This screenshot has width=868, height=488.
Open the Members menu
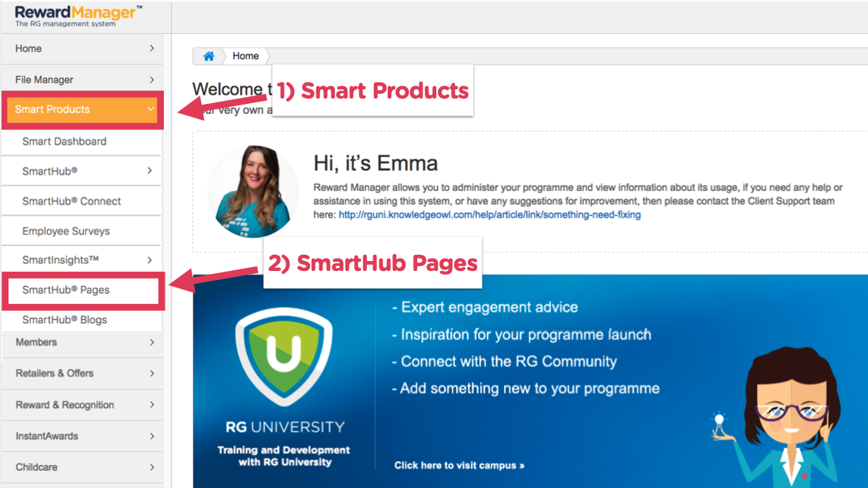(x=82, y=343)
